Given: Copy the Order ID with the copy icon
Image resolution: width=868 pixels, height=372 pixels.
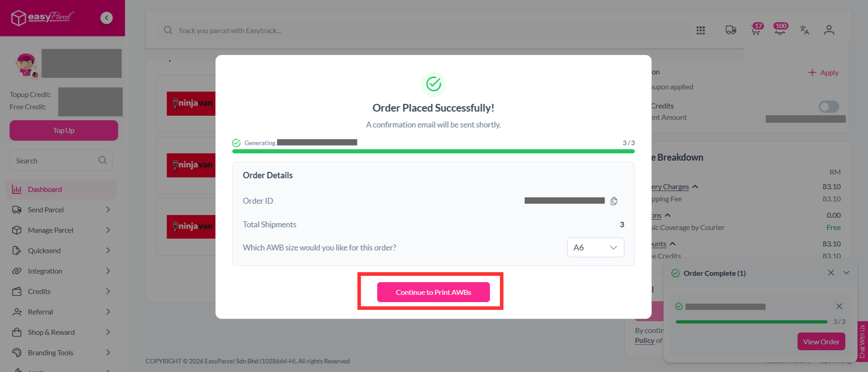Looking at the screenshot, I should point(614,201).
